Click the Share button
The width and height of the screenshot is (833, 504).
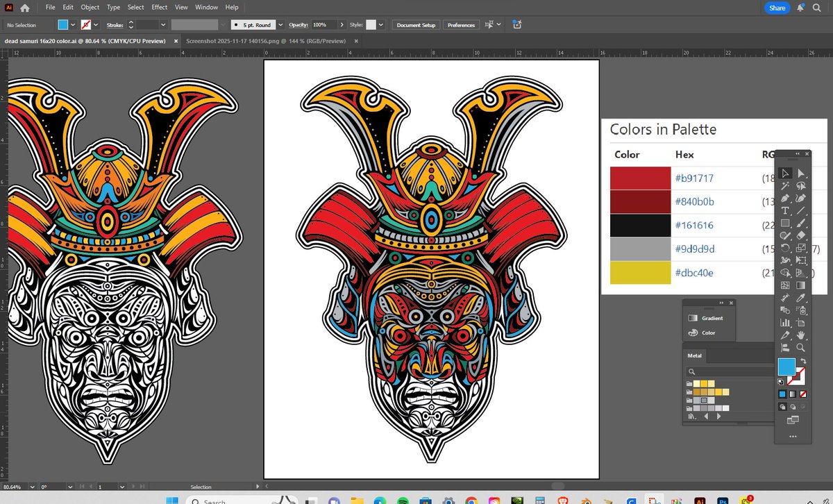(777, 8)
